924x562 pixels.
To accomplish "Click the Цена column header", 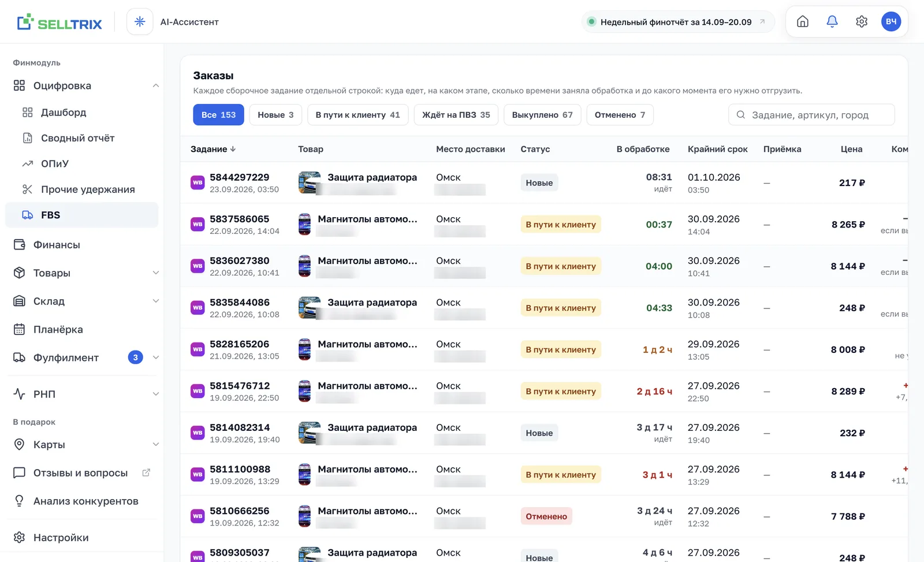I will pyautogui.click(x=851, y=149).
